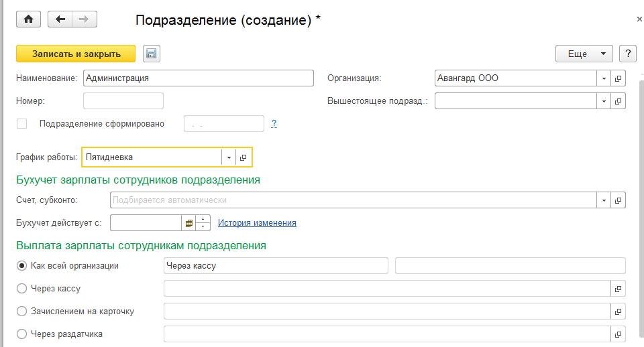Screen dimensions: 644x347
Task: Click the floppy disk save icon
Action: 151,54
